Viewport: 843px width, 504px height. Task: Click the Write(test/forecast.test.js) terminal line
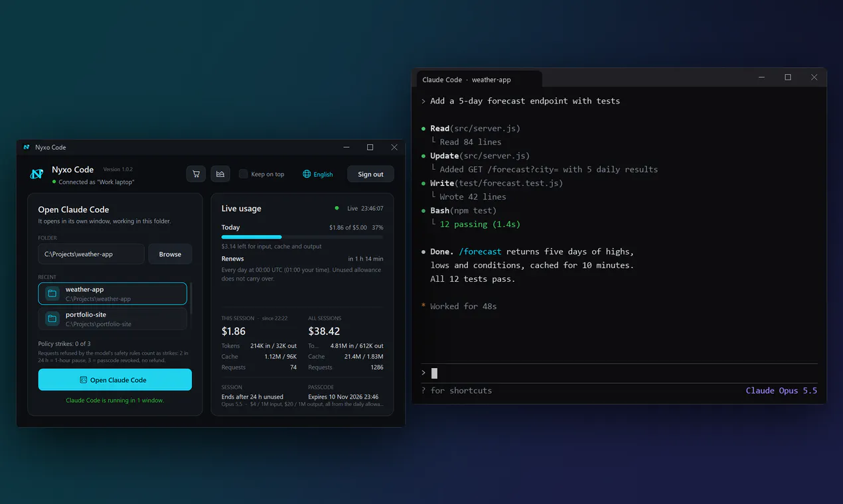click(497, 182)
